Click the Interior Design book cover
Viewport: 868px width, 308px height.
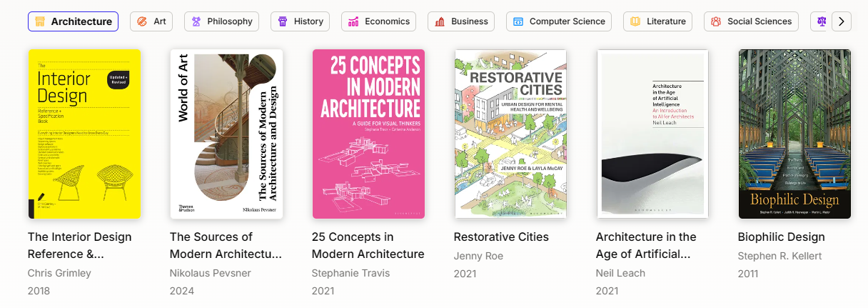tap(84, 134)
